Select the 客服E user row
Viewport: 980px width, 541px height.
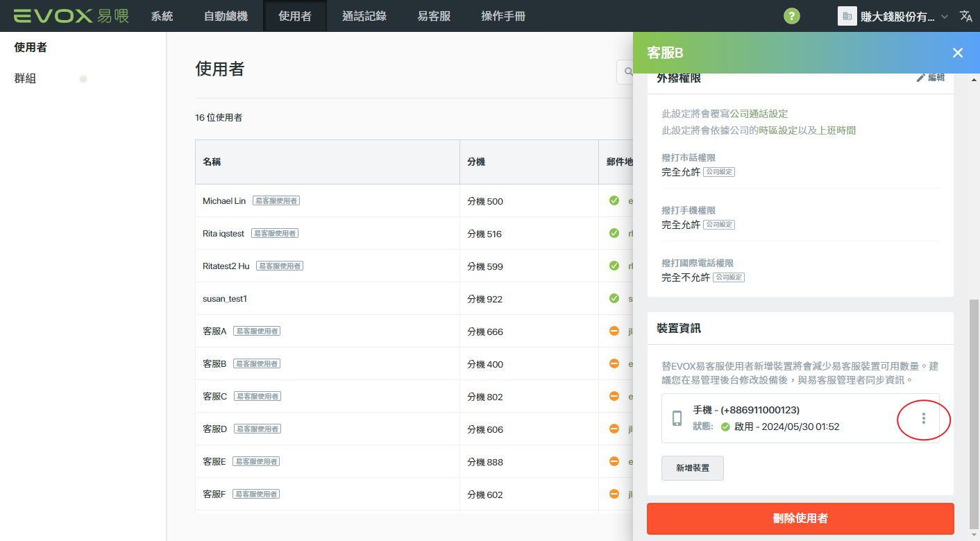point(414,461)
